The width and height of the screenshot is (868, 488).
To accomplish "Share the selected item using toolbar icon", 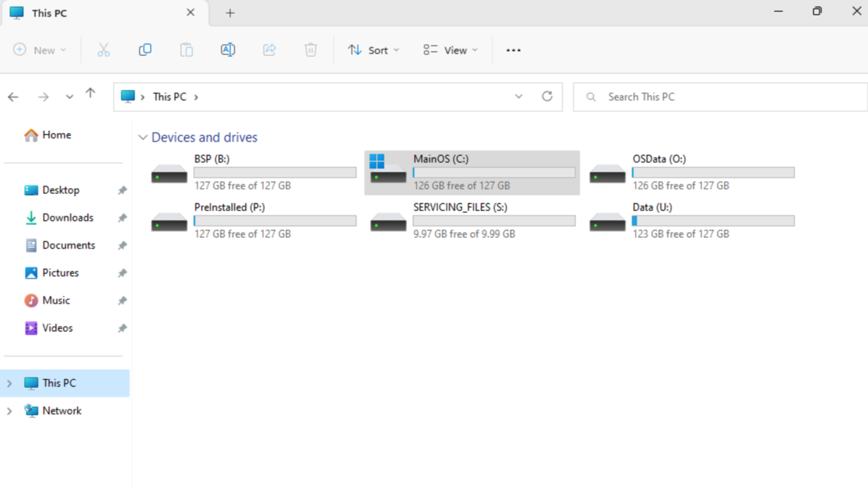I will (269, 49).
